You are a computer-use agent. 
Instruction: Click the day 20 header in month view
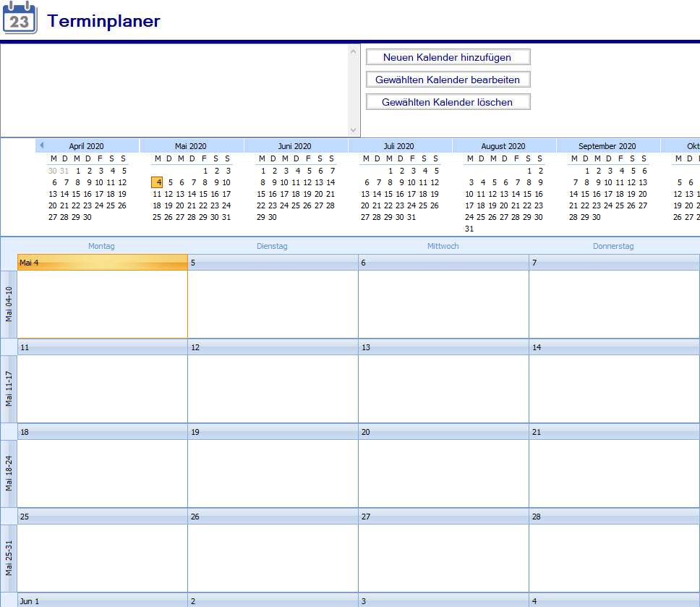pos(443,432)
